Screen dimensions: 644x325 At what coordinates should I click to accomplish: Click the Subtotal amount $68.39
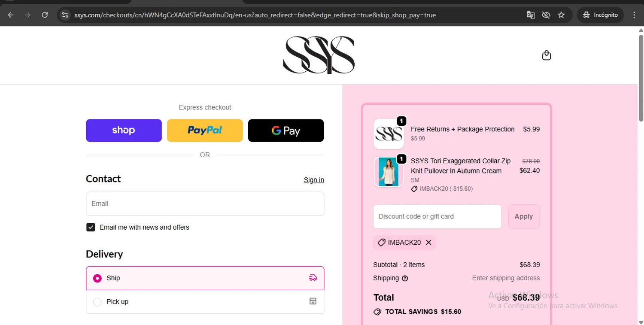tap(530, 265)
